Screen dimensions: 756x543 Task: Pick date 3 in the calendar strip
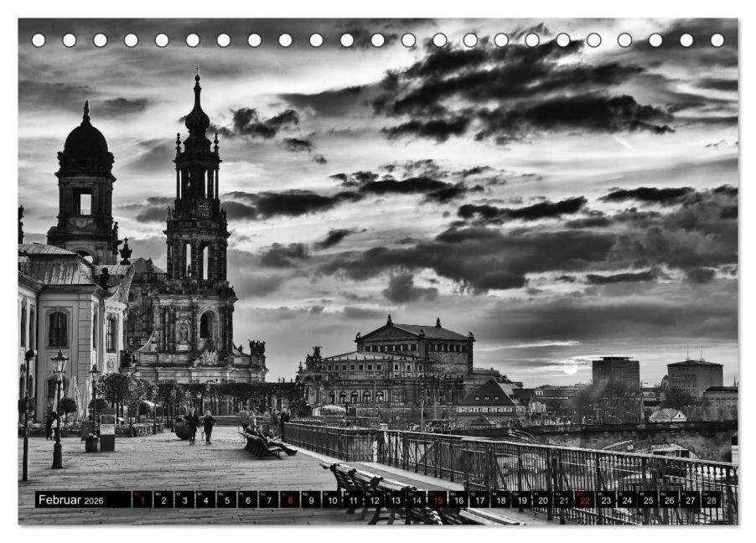184,499
